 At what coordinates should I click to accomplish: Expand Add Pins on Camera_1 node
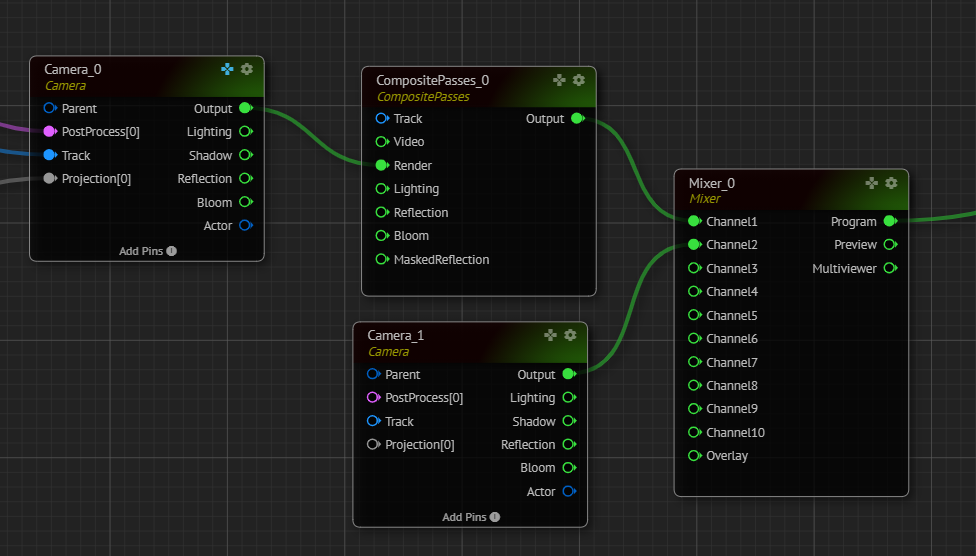pos(464,517)
